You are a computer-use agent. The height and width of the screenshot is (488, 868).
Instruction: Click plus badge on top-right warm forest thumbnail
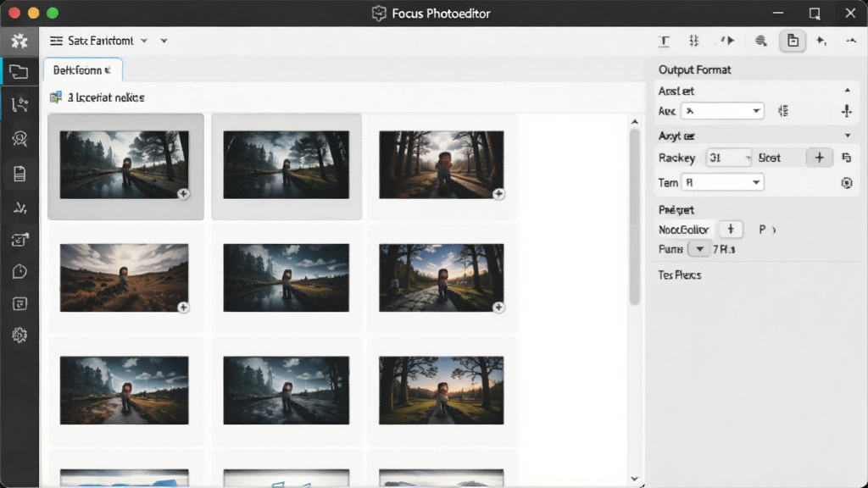click(498, 194)
